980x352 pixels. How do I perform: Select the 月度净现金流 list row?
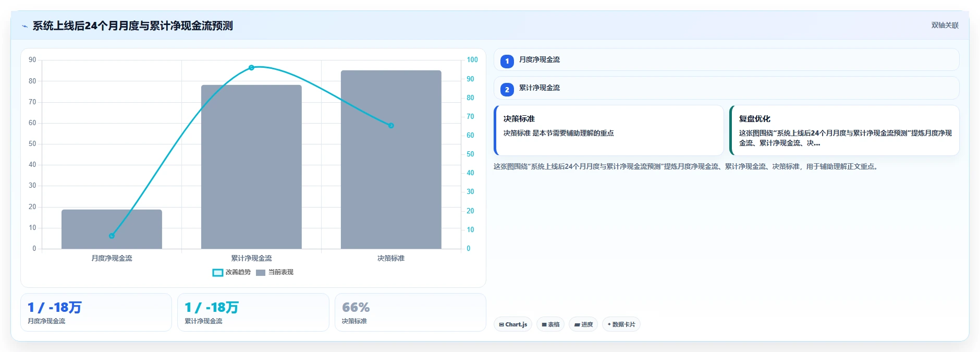tap(726, 59)
